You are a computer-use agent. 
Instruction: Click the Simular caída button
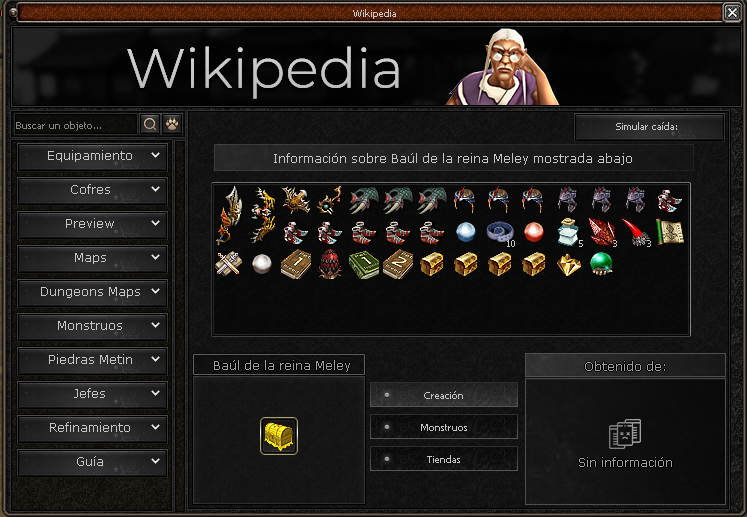pyautogui.click(x=649, y=127)
